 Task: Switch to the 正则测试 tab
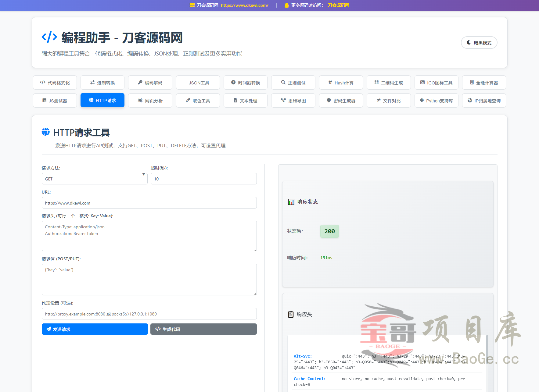(x=293, y=83)
